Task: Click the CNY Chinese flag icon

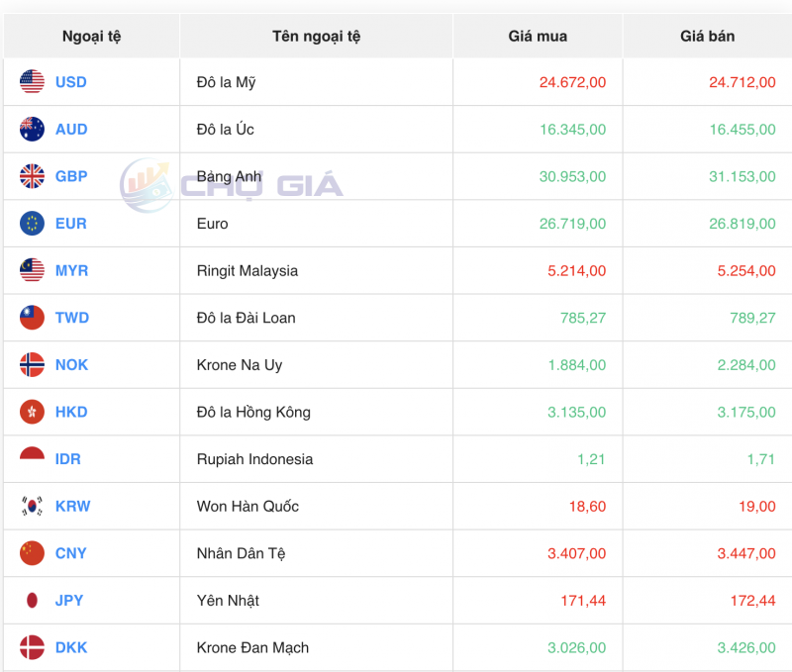Action: [31, 553]
